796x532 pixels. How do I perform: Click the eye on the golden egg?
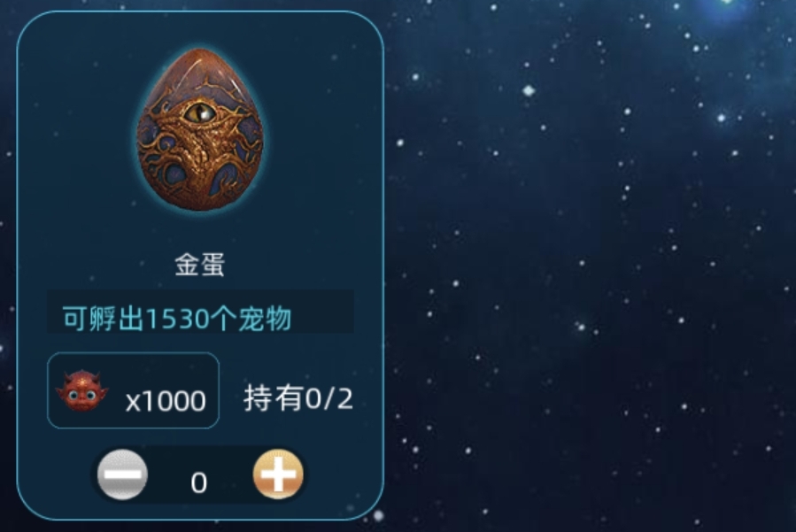coord(200,112)
